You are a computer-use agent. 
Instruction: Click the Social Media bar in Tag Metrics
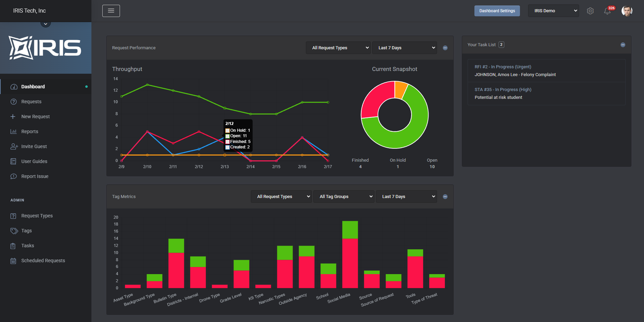point(350,254)
